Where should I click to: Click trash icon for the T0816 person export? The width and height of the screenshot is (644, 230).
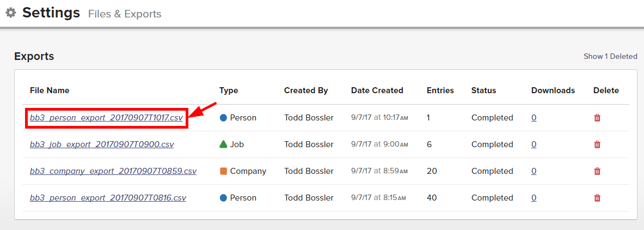597,198
